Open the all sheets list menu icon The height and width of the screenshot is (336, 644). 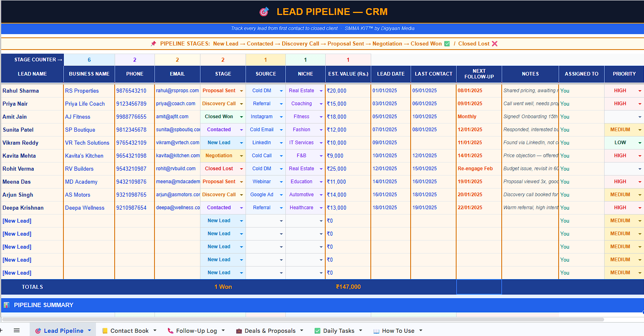pos(17,330)
